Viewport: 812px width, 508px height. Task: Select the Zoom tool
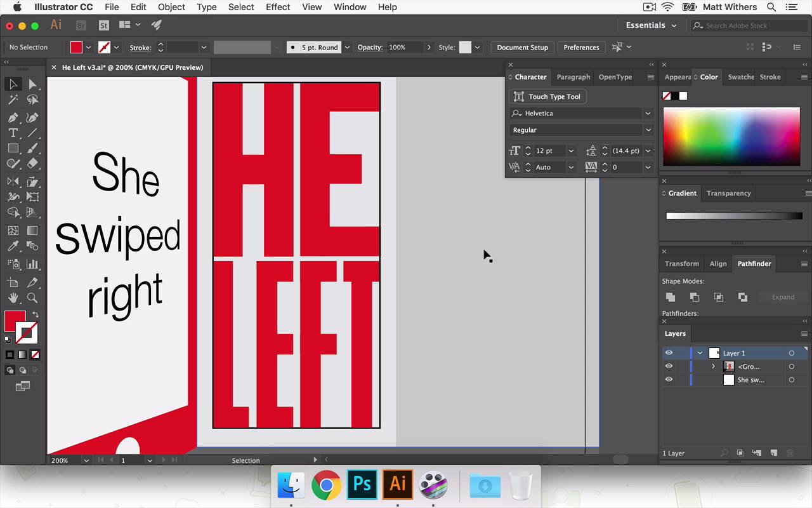point(32,297)
